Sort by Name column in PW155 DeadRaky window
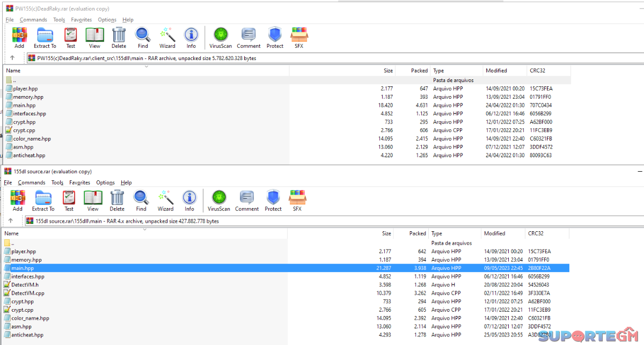 147,71
